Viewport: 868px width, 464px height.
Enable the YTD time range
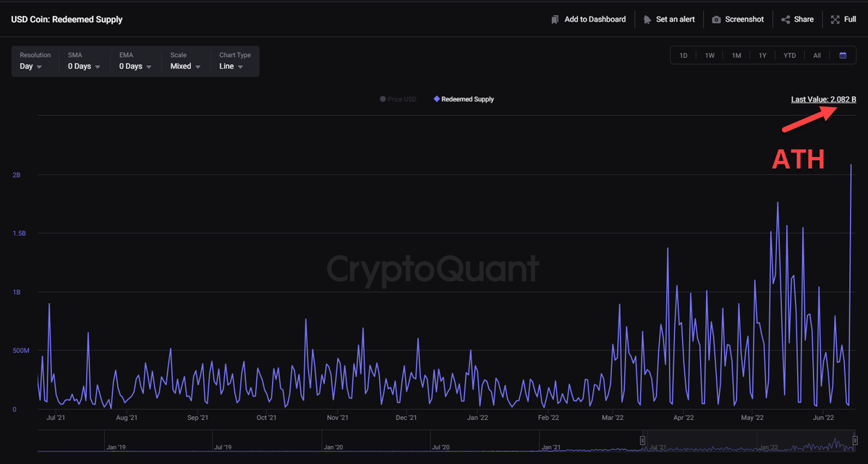click(789, 55)
